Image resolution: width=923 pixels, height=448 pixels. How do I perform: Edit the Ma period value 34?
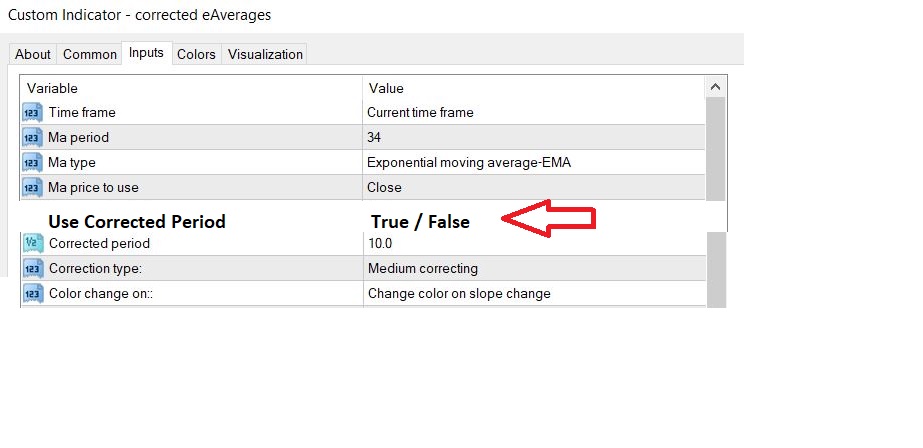coord(374,137)
